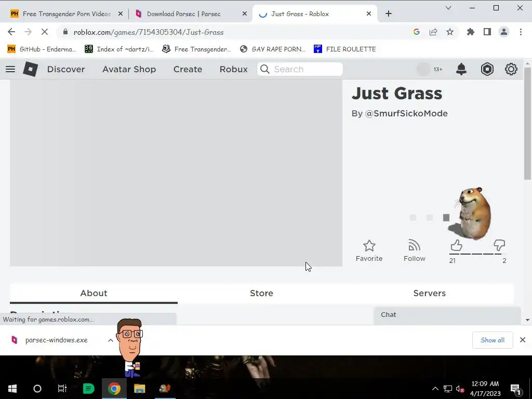Go back with the Chrome back arrow
The height and width of the screenshot is (399, 532).
[11, 32]
